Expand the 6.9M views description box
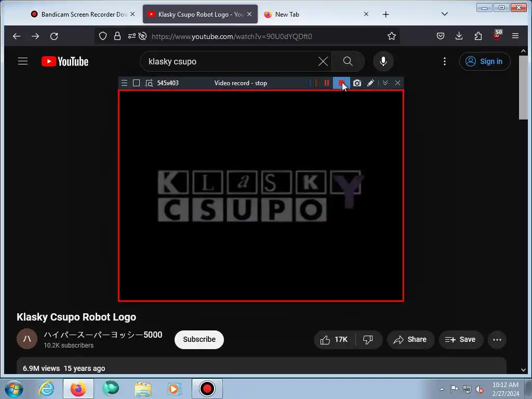The width and height of the screenshot is (532, 399). pos(261,366)
